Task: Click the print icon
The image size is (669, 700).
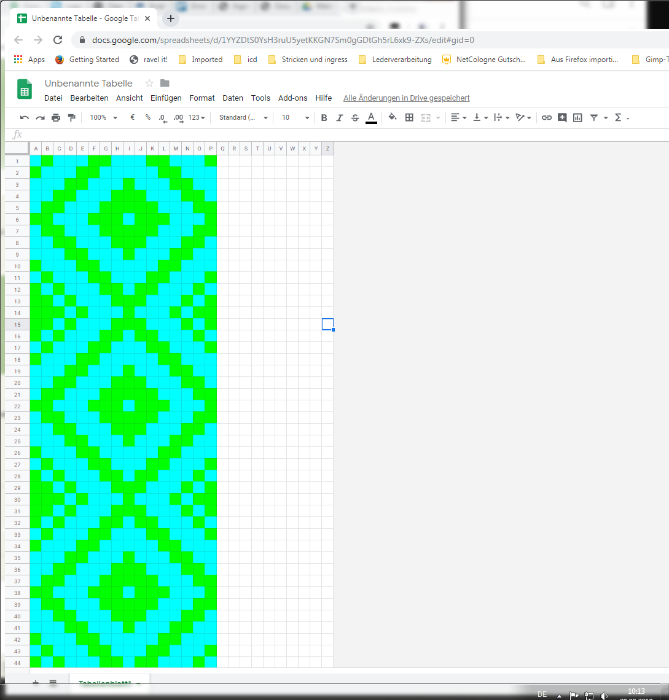Action: (56, 118)
